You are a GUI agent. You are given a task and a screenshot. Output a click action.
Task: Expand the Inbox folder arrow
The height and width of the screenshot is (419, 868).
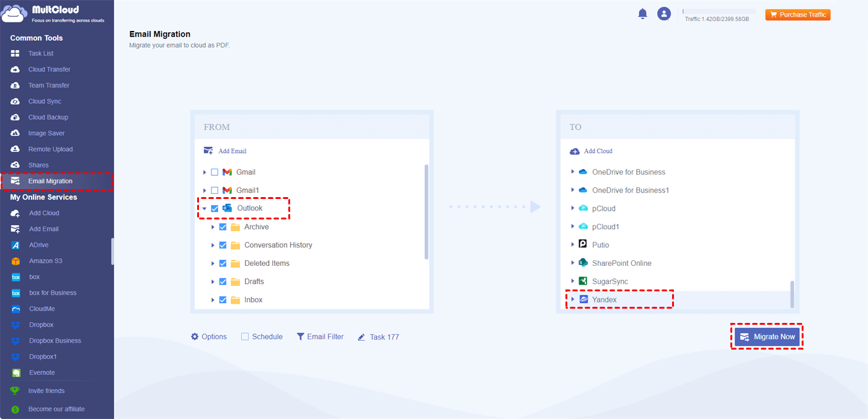click(x=213, y=300)
